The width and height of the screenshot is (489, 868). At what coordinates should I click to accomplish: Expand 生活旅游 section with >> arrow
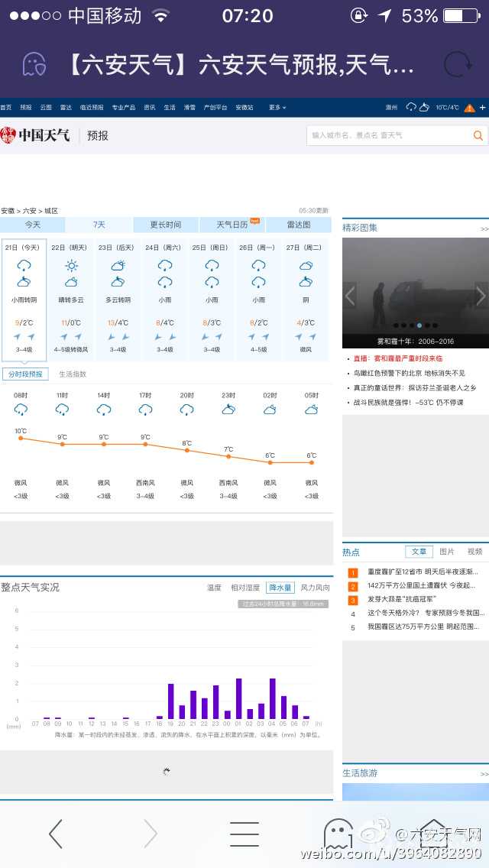pyautogui.click(x=484, y=774)
